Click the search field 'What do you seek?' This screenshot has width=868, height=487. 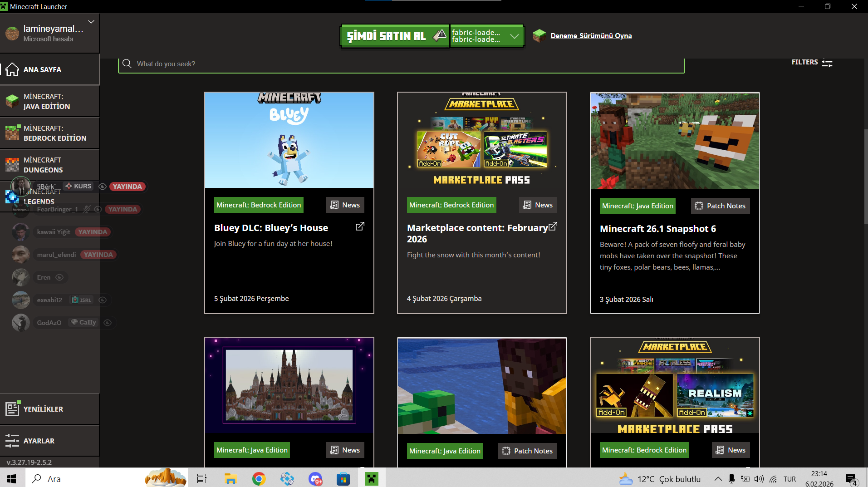(x=401, y=64)
